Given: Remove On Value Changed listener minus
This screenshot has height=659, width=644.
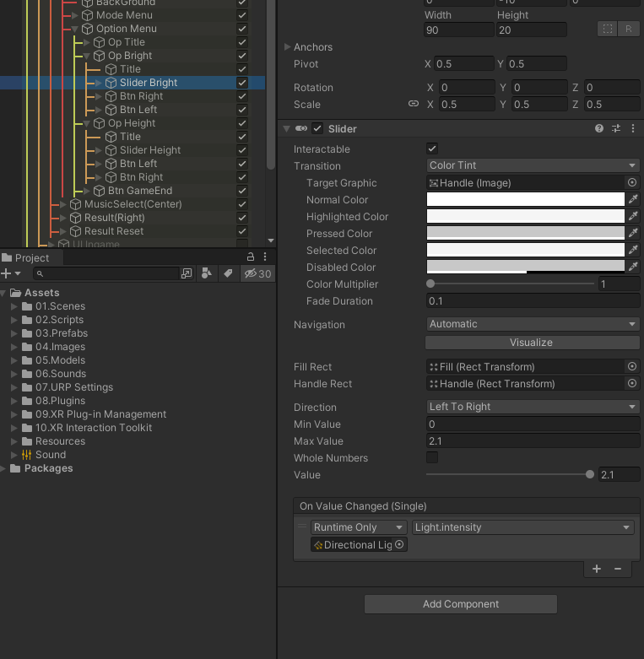Looking at the screenshot, I should (x=618, y=569).
